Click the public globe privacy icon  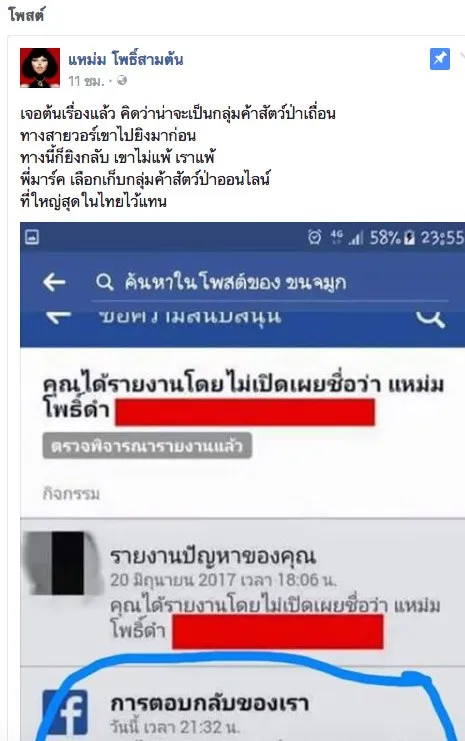(x=122, y=81)
